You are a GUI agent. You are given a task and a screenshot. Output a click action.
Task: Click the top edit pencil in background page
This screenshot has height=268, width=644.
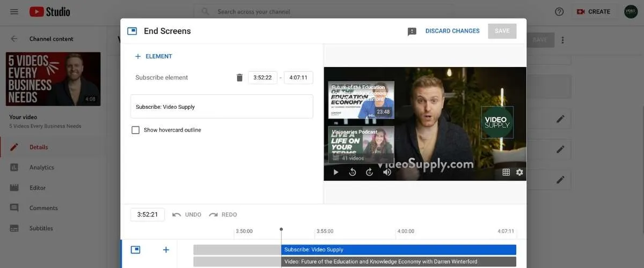click(x=560, y=119)
